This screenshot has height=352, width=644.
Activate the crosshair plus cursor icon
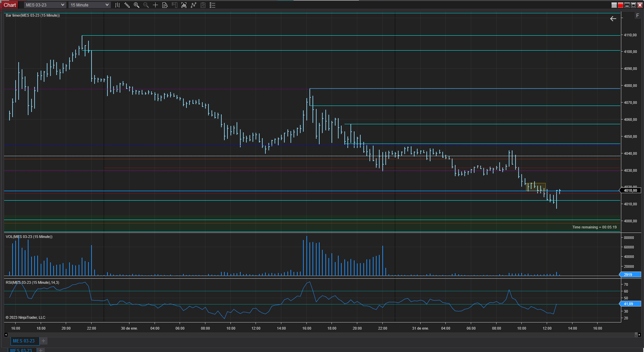coord(155,5)
